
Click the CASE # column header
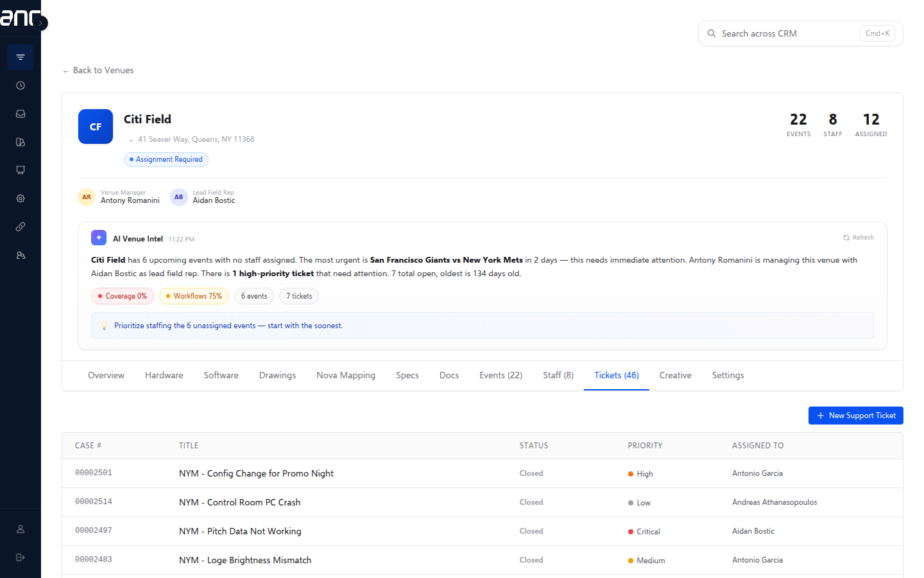click(89, 446)
